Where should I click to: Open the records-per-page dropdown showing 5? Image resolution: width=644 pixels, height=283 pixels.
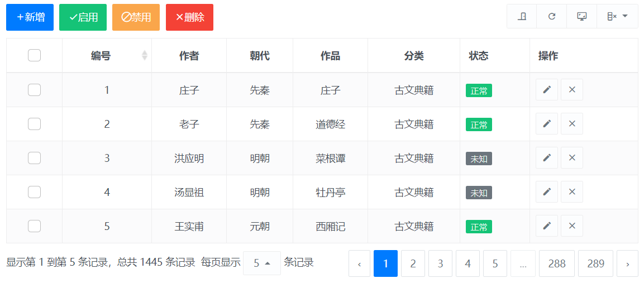click(x=262, y=263)
